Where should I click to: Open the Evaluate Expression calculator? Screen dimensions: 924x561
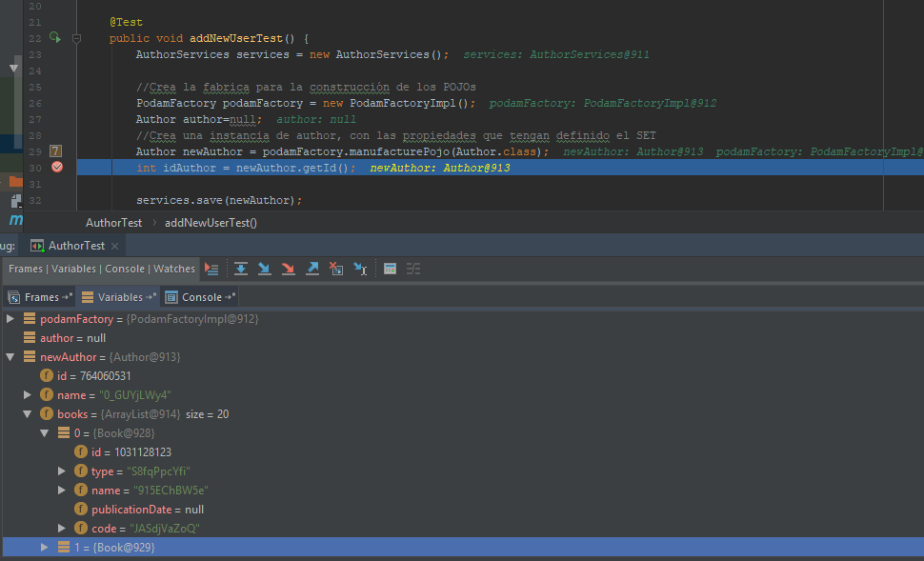coord(390,269)
